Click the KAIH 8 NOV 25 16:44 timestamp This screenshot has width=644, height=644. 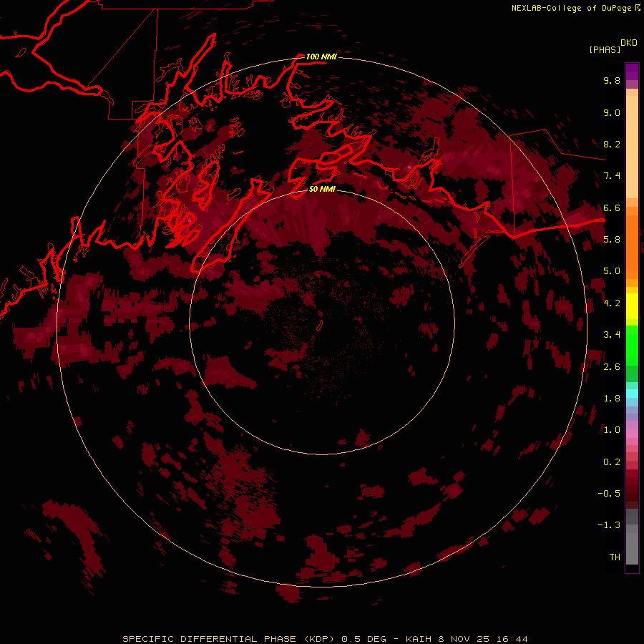point(467,639)
